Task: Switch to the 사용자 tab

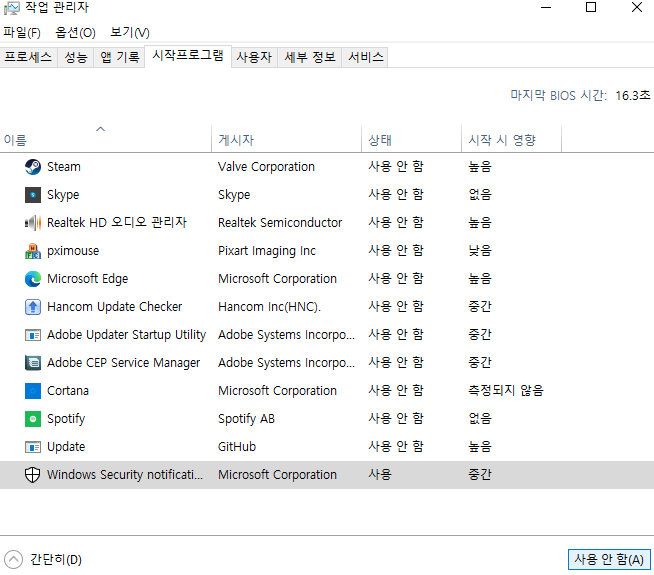Action: click(x=254, y=57)
